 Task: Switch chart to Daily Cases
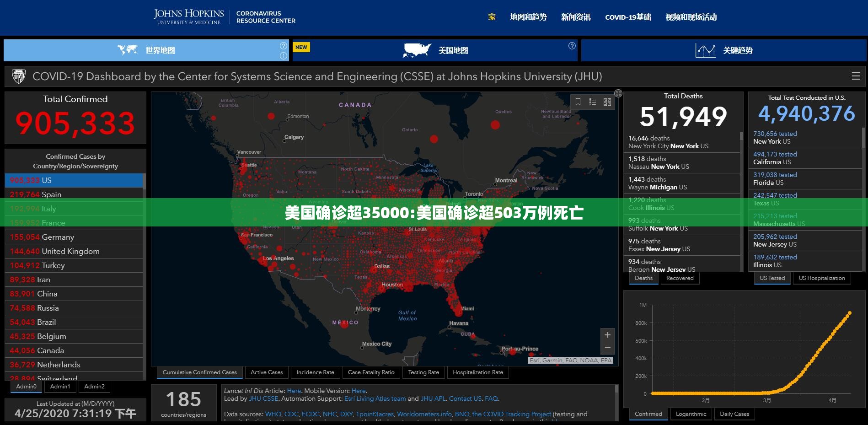click(x=734, y=414)
